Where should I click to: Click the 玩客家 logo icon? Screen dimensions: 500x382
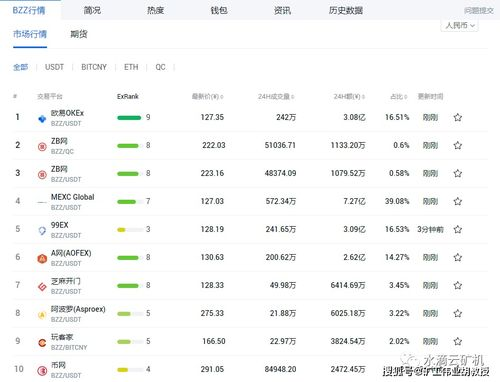(x=42, y=343)
